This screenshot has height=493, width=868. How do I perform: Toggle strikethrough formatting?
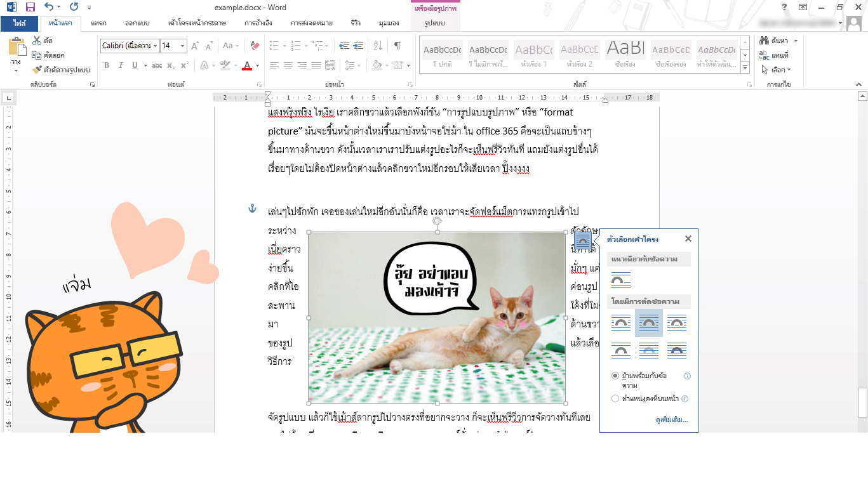point(157,65)
